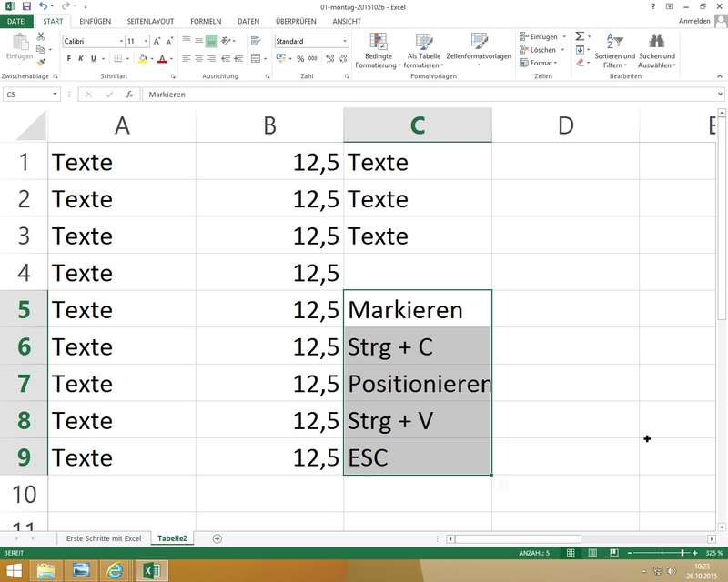Viewport: 728px width, 582px height.
Task: Open the Calibri font name dropdown
Action: pos(122,42)
